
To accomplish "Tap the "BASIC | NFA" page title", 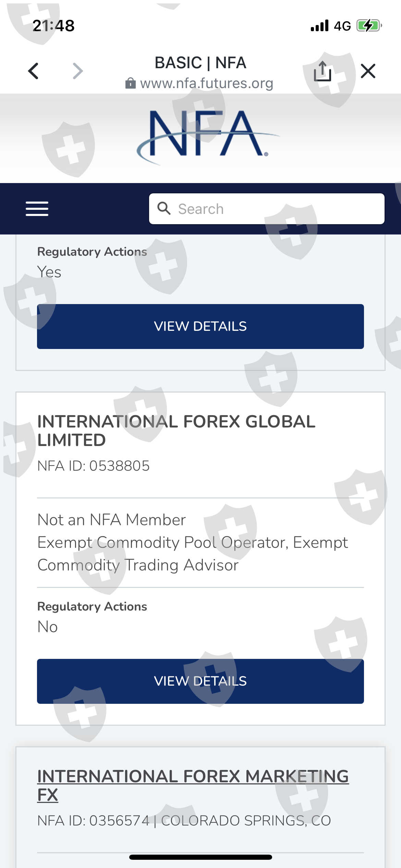I will point(200,63).
